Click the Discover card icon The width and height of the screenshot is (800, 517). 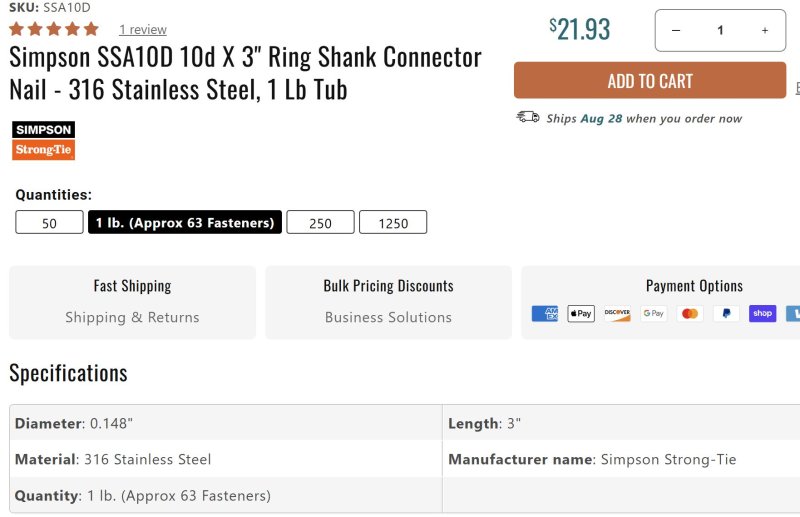pyautogui.click(x=617, y=314)
